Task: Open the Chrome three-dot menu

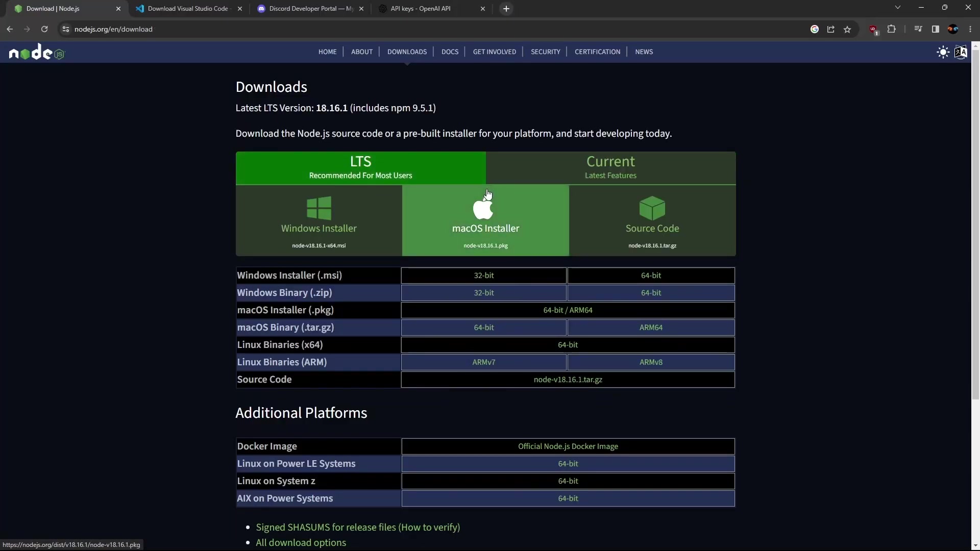Action: coord(970,29)
